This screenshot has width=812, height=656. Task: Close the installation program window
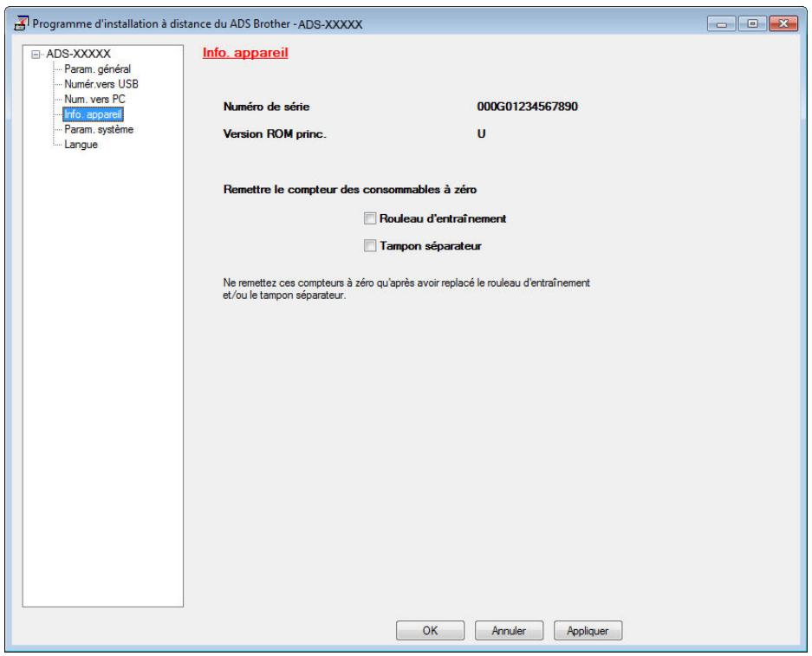pos(783,23)
